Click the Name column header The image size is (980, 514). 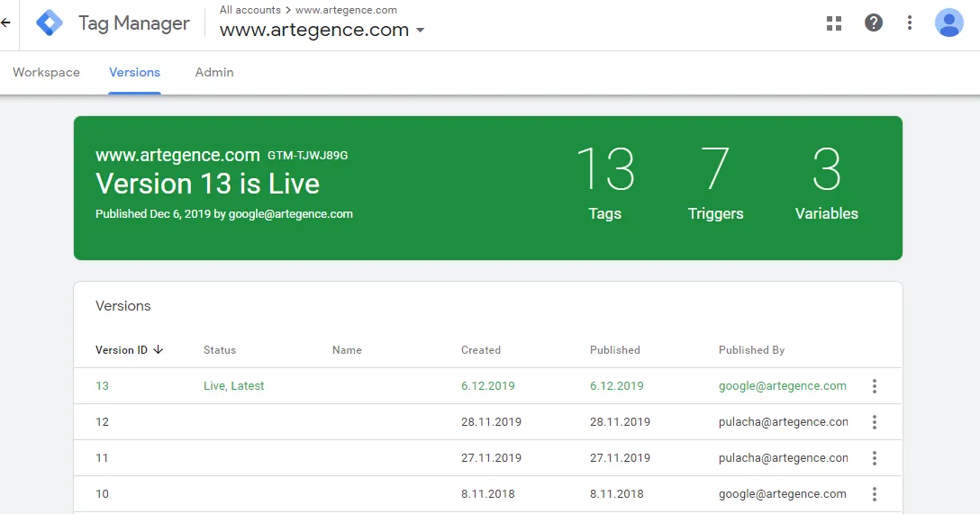pyautogui.click(x=347, y=350)
